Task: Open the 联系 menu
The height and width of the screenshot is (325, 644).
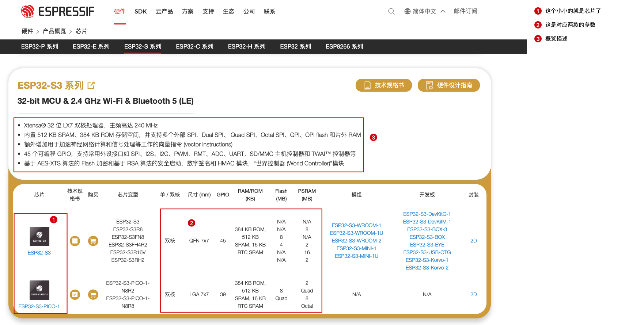Action: click(x=270, y=11)
